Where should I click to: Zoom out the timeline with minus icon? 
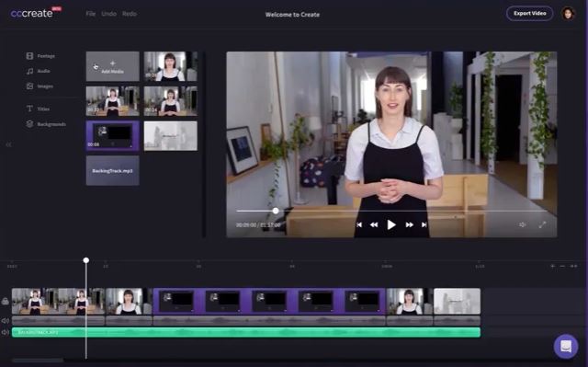coord(562,266)
